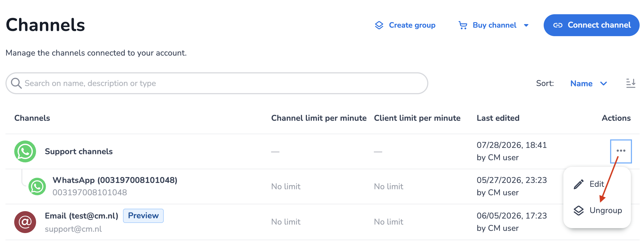Select the Support channels group name

(79, 151)
